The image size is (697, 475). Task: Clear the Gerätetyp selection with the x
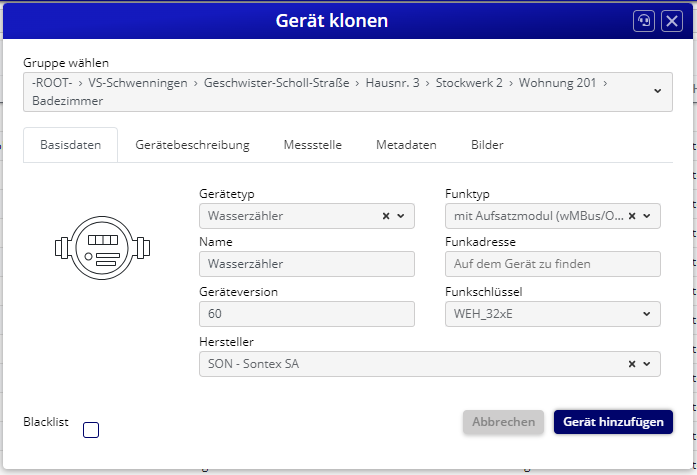[386, 215]
